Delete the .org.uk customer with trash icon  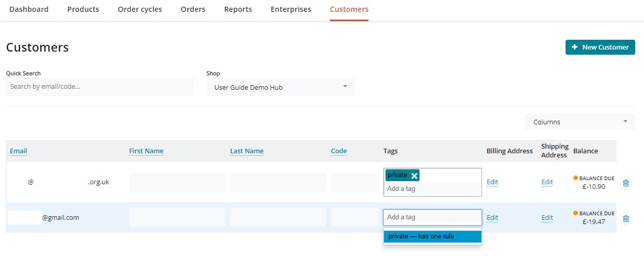click(625, 183)
